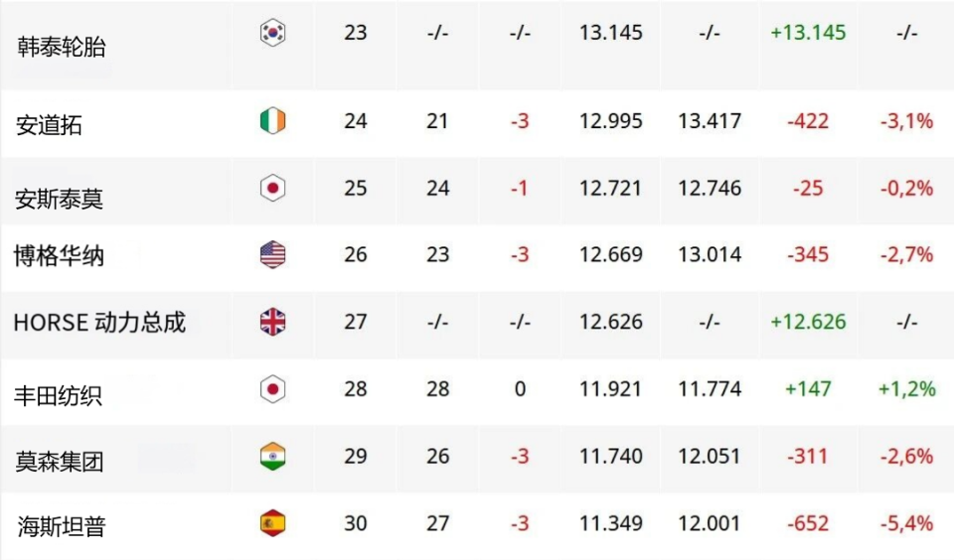Viewport: 954px width, 560px height.
Task: Select the HORSE 动力总成 row name
Action: (x=99, y=323)
